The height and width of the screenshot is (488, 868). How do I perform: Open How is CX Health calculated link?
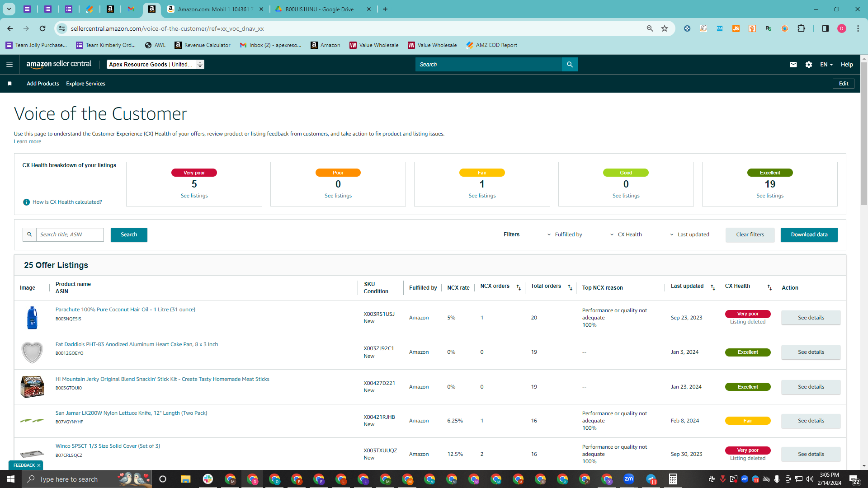click(67, 202)
